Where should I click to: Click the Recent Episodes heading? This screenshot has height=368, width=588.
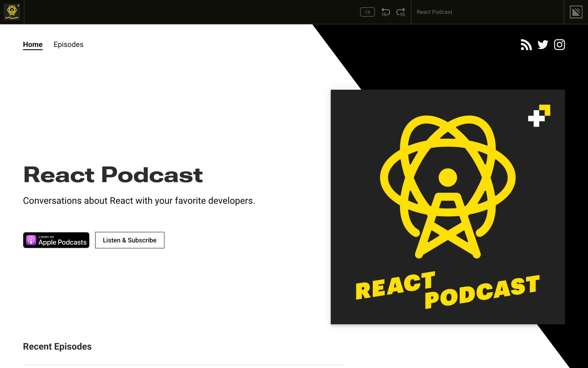[57, 347]
